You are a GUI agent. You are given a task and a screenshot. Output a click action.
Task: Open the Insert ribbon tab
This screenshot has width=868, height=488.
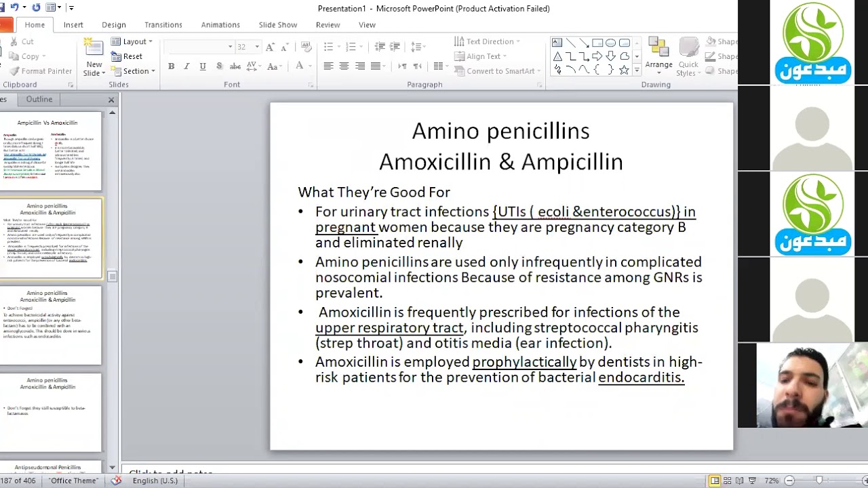[73, 24]
